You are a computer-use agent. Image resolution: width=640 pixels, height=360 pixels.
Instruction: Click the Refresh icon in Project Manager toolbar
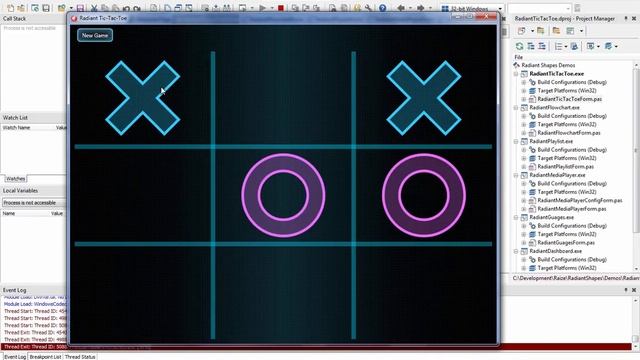(x=519, y=46)
